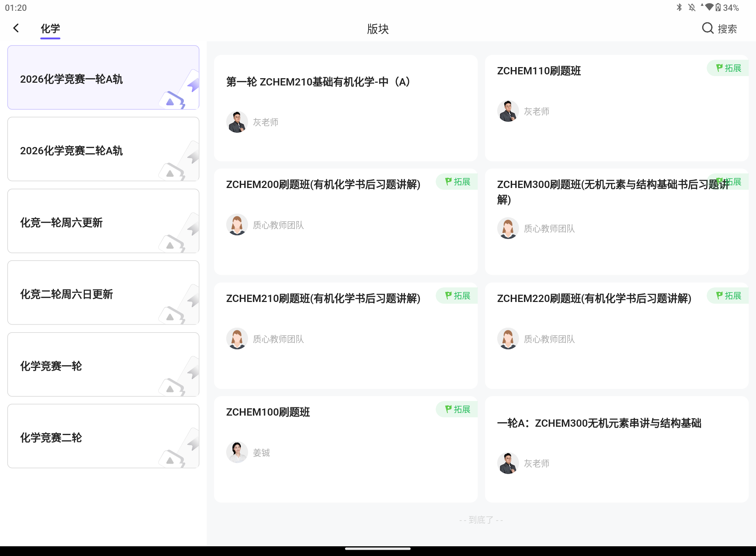
Task: Click the muted notifications bell icon
Action: pyautogui.click(x=692, y=7)
